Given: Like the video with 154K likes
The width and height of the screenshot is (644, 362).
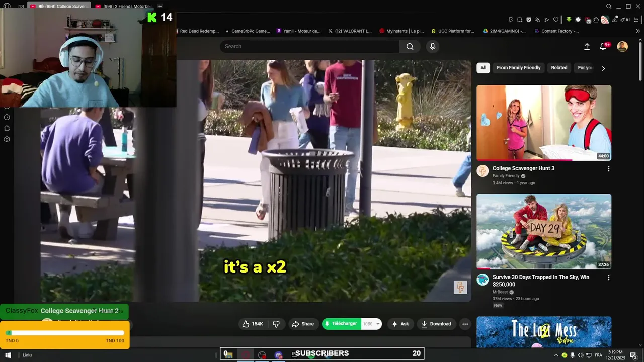Looking at the screenshot, I should (x=253, y=324).
